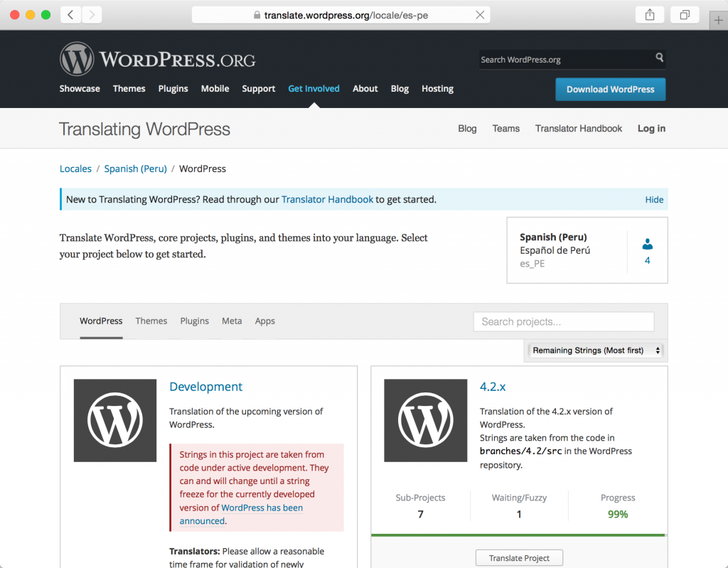
Task: Click the 4.2.x project WordPress thumbnail
Action: (x=425, y=420)
